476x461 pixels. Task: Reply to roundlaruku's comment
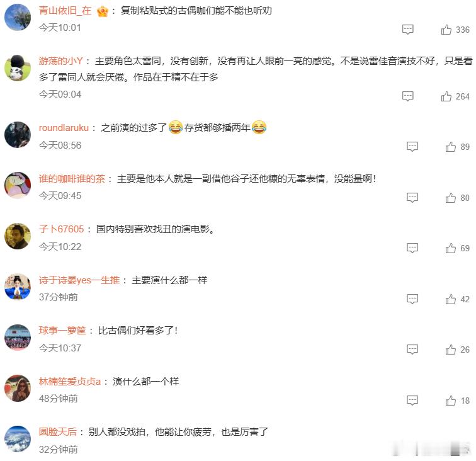pyautogui.click(x=412, y=147)
